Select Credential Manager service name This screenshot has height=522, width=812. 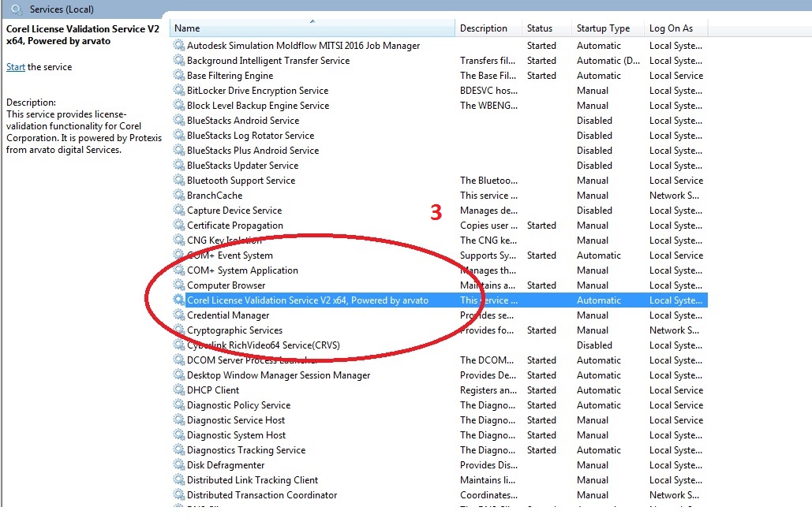click(228, 315)
